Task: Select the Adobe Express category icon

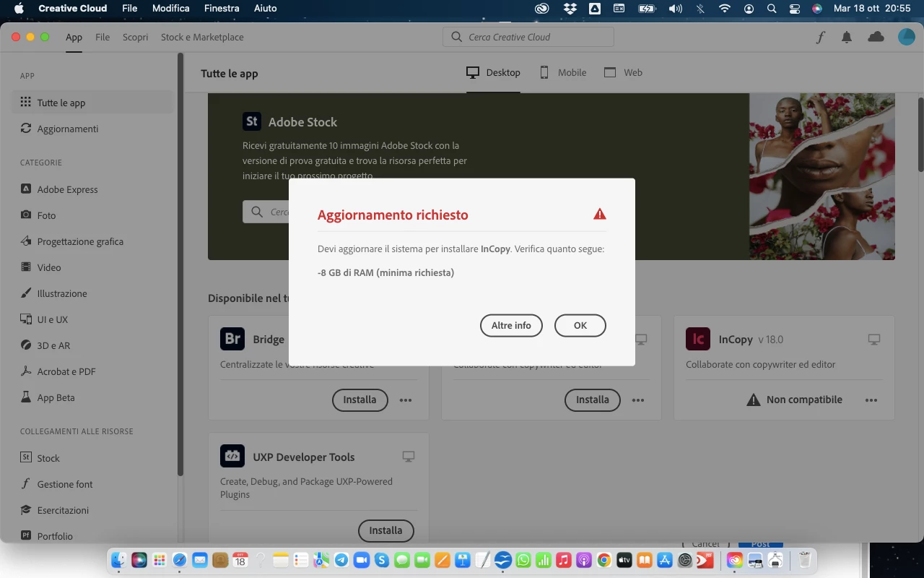Action: coord(26,189)
